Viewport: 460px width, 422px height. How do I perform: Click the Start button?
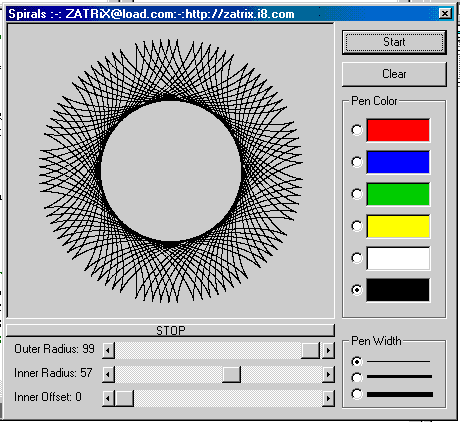point(394,42)
